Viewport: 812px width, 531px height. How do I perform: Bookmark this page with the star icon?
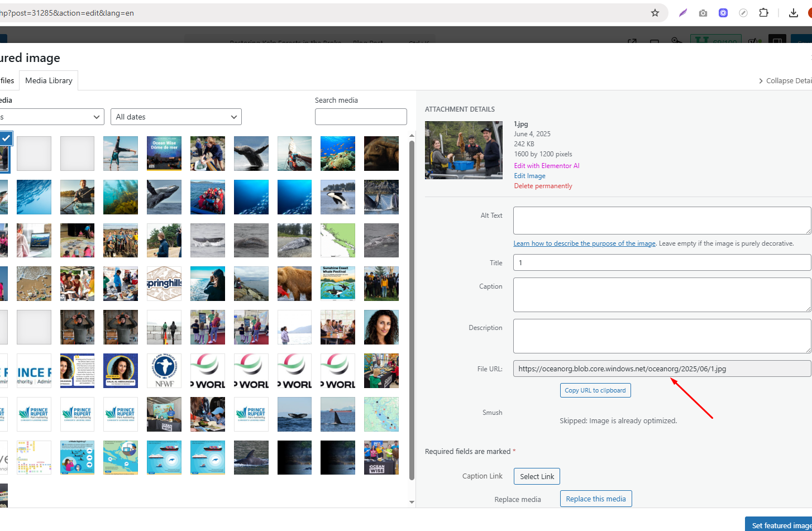pos(655,13)
